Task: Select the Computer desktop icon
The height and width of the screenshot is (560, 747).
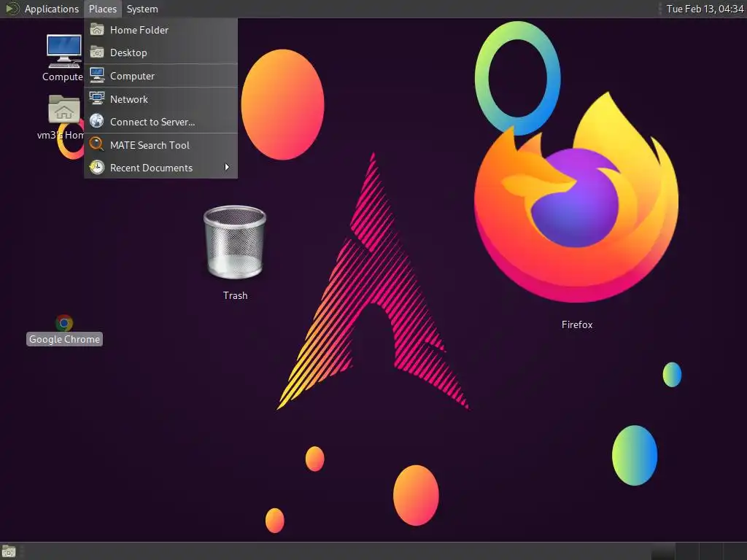Action: coord(64,52)
